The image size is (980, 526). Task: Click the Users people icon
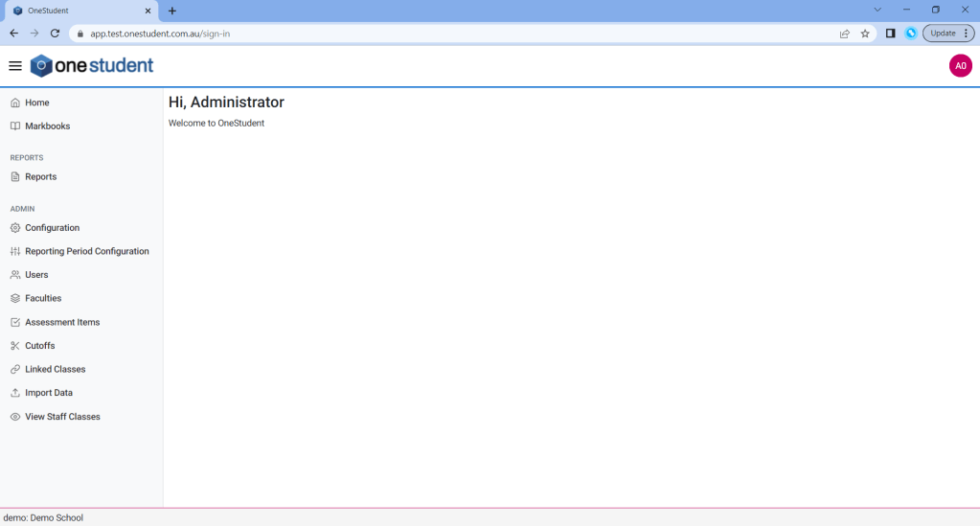tap(15, 275)
